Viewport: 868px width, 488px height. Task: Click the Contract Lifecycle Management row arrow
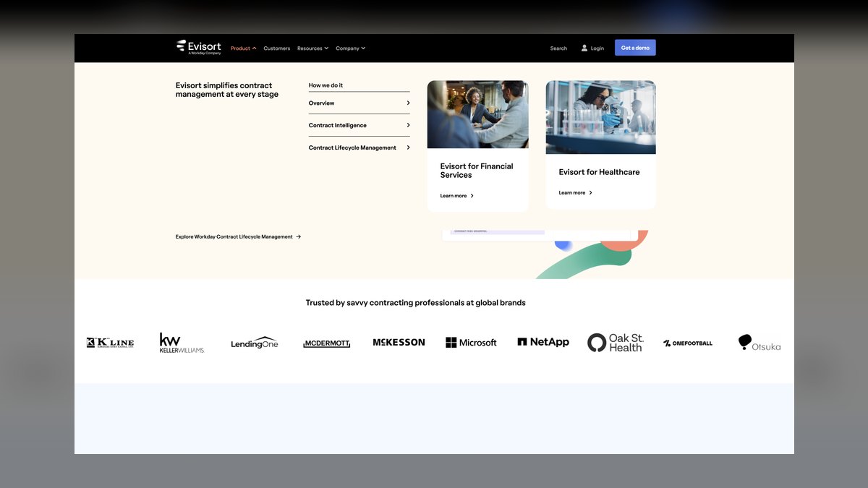[408, 148]
